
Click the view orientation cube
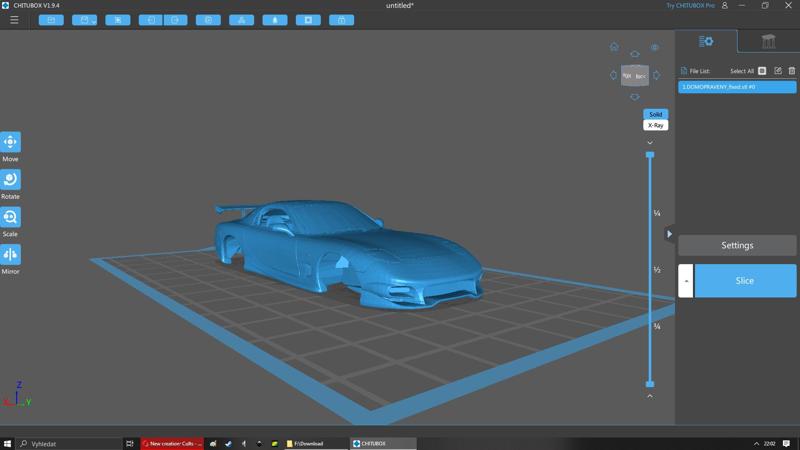pos(635,76)
